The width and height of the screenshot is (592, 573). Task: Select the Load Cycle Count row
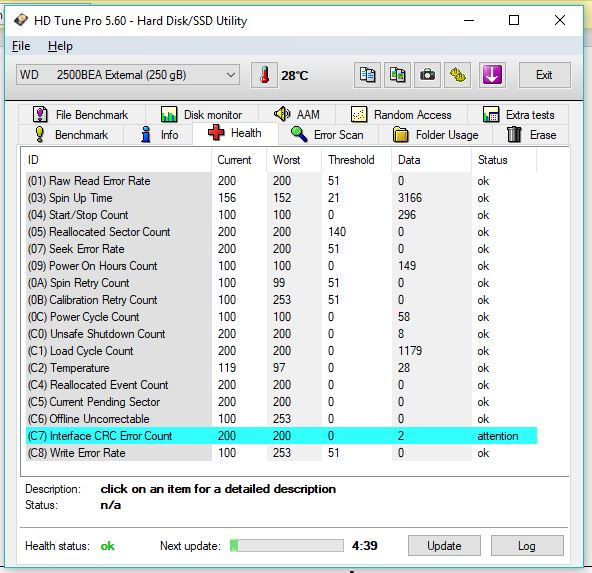pyautogui.click(x=282, y=351)
